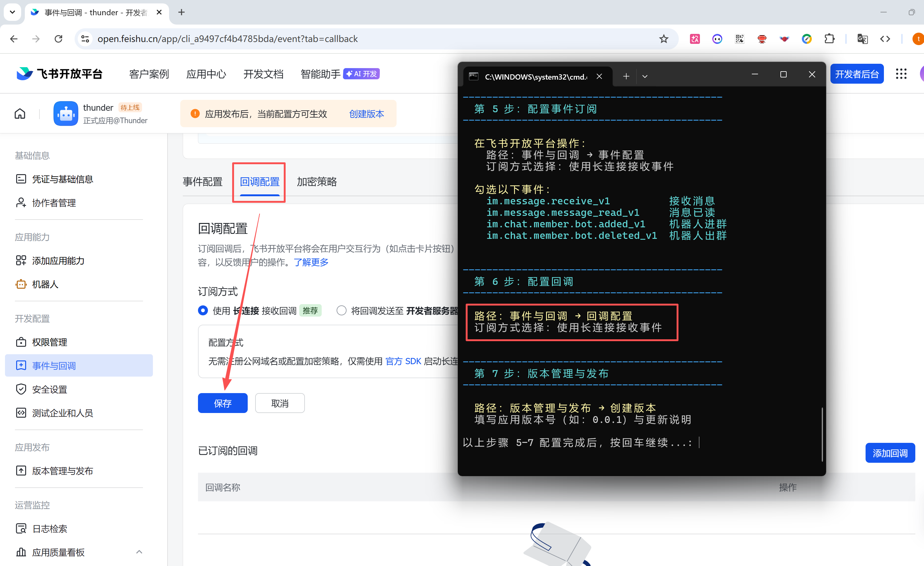Image resolution: width=924 pixels, height=566 pixels.
Task: Open the Chrome tab search chevron
Action: 12,12
